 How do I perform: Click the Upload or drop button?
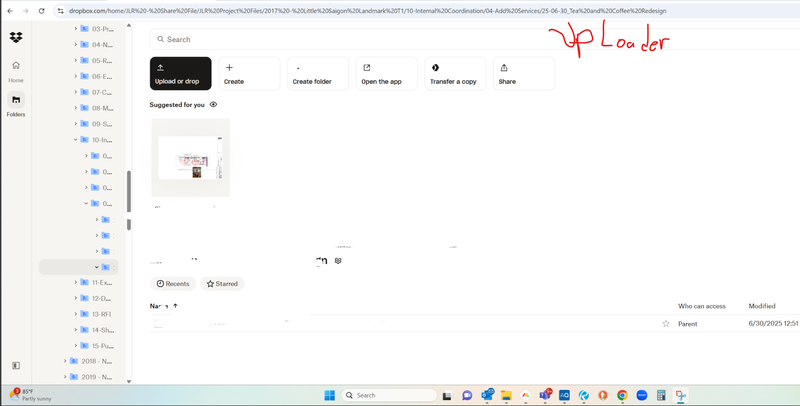(181, 73)
